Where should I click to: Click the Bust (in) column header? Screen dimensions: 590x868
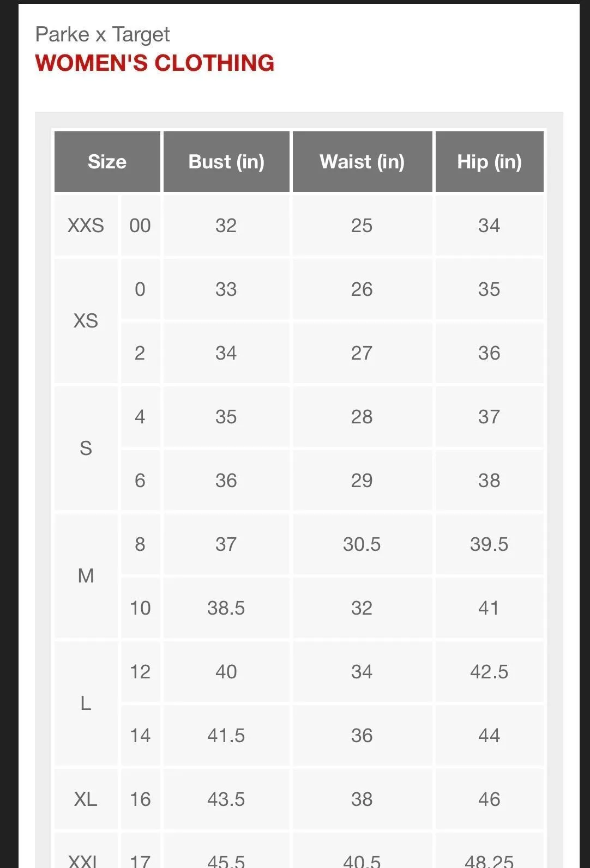coord(226,161)
